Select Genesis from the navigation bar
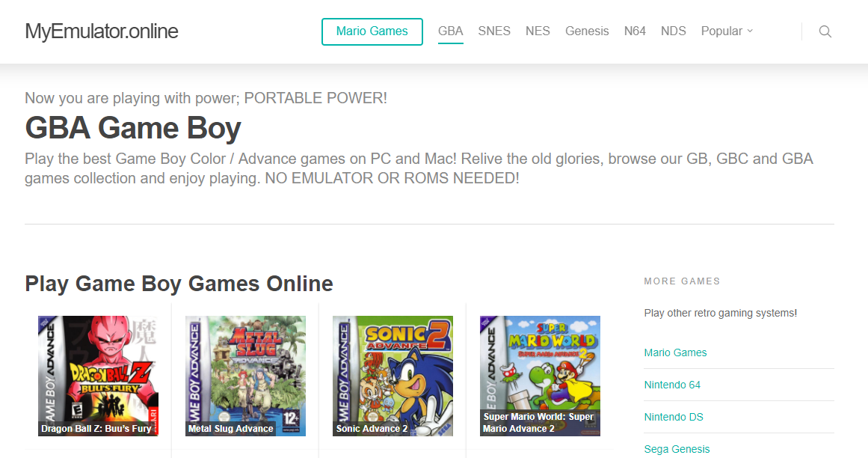 [x=587, y=31]
